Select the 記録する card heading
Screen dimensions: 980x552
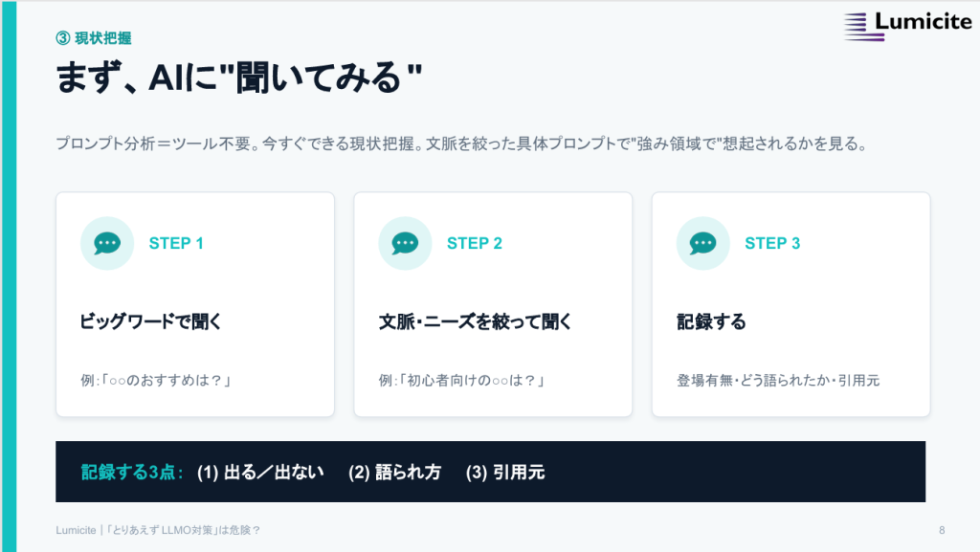point(711,321)
